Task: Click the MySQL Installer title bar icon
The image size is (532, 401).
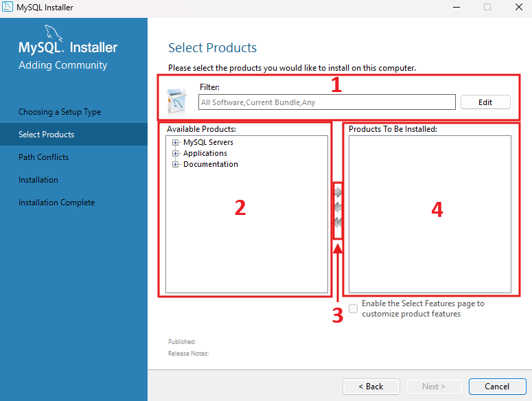Action: coord(8,7)
